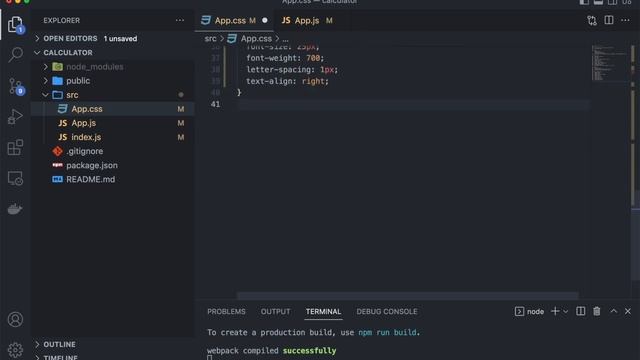Split the editor right

coord(609,20)
